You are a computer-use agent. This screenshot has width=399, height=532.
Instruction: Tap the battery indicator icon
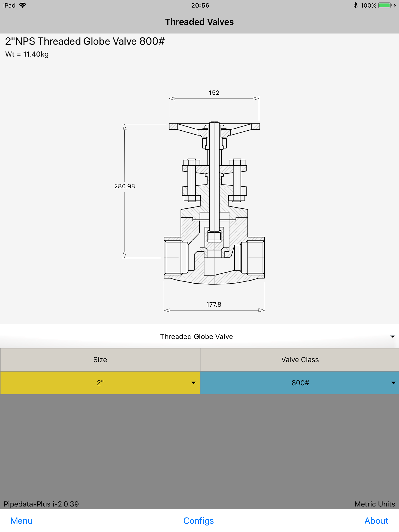(x=385, y=5)
